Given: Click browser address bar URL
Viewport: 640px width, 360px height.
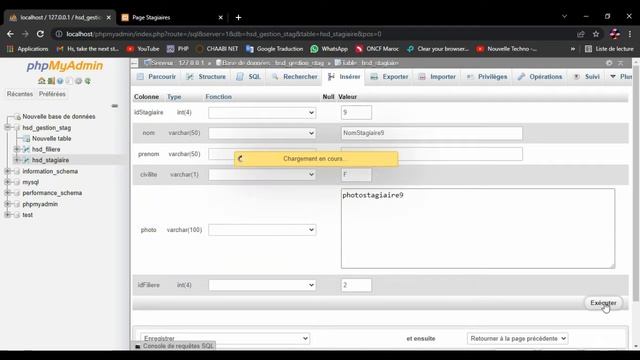Looking at the screenshot, I should 224,34.
